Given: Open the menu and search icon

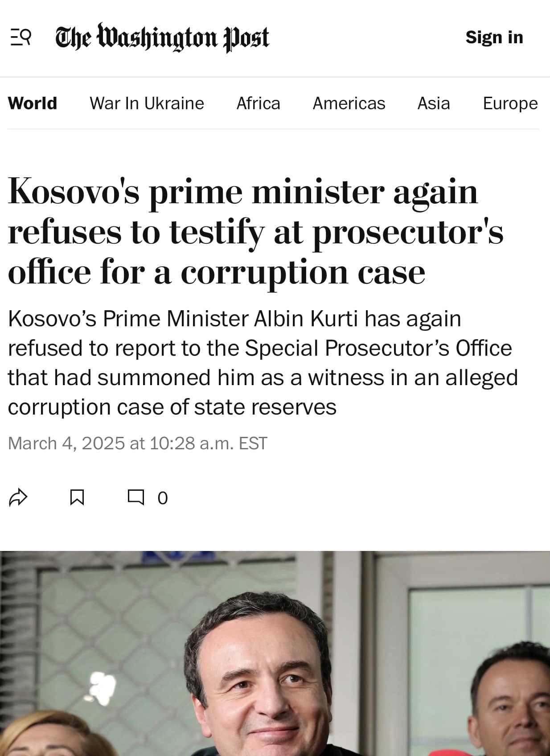Looking at the screenshot, I should coord(21,37).
